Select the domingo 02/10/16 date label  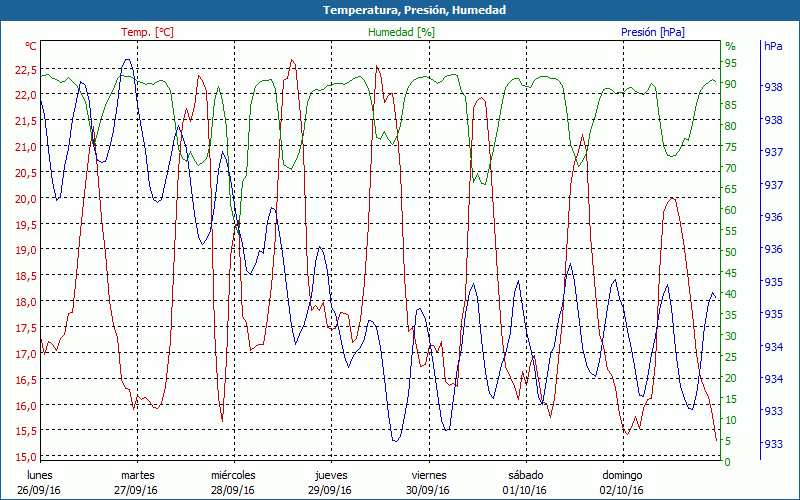[622, 483]
